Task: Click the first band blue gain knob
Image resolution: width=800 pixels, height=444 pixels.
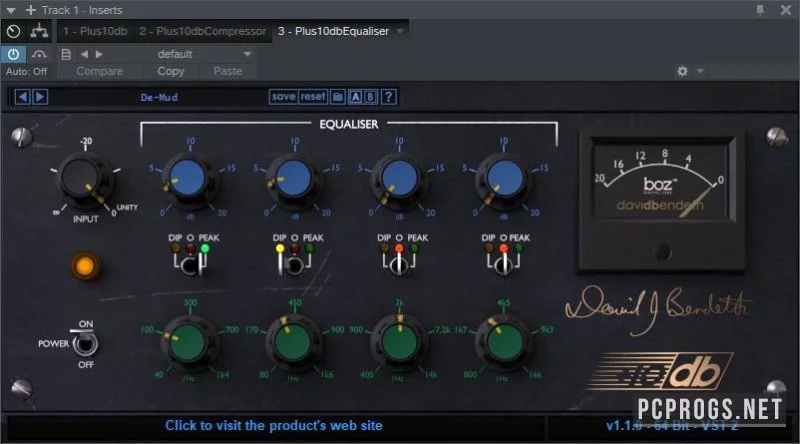Action: pos(188,179)
